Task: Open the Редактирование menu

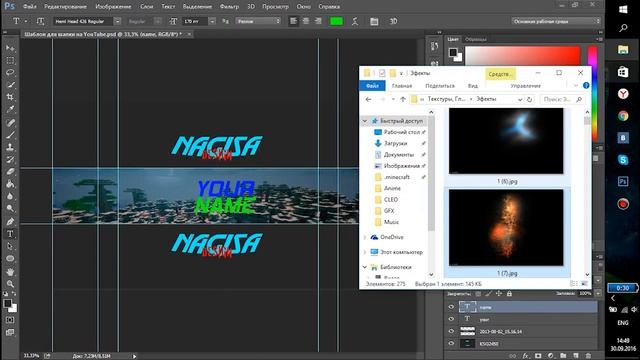Action: pos(65,7)
